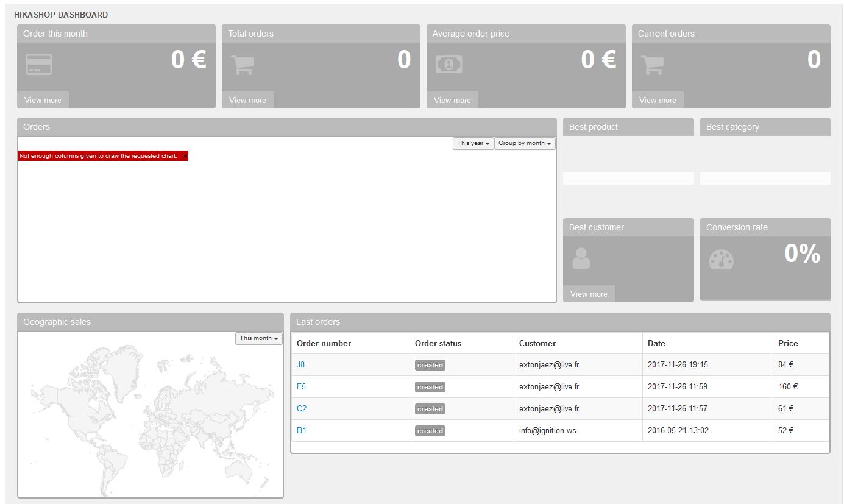Click the Orders chart panel header
This screenshot has width=844, height=504.
coord(287,127)
